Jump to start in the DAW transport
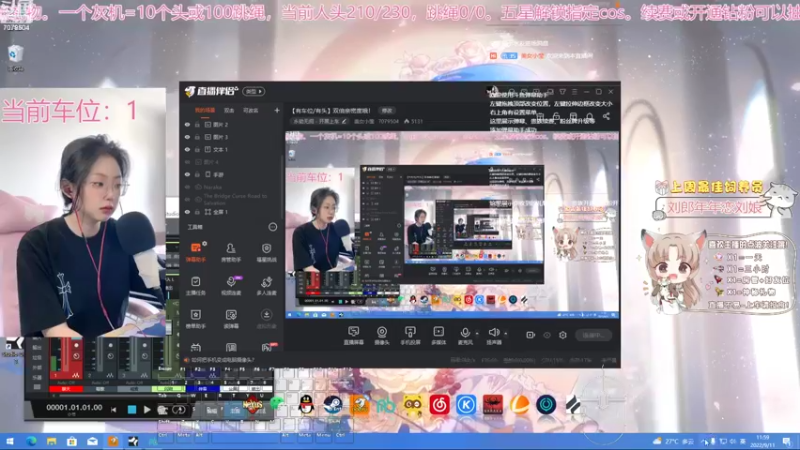 pyautogui.click(x=113, y=409)
